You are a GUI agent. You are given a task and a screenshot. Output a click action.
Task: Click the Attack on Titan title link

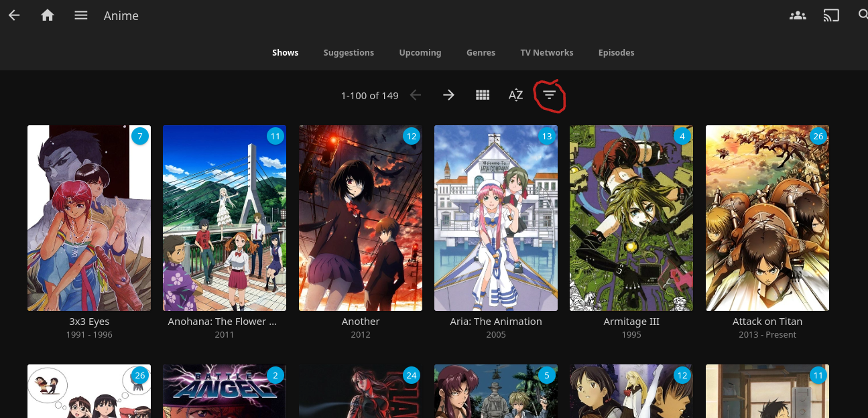pos(767,322)
